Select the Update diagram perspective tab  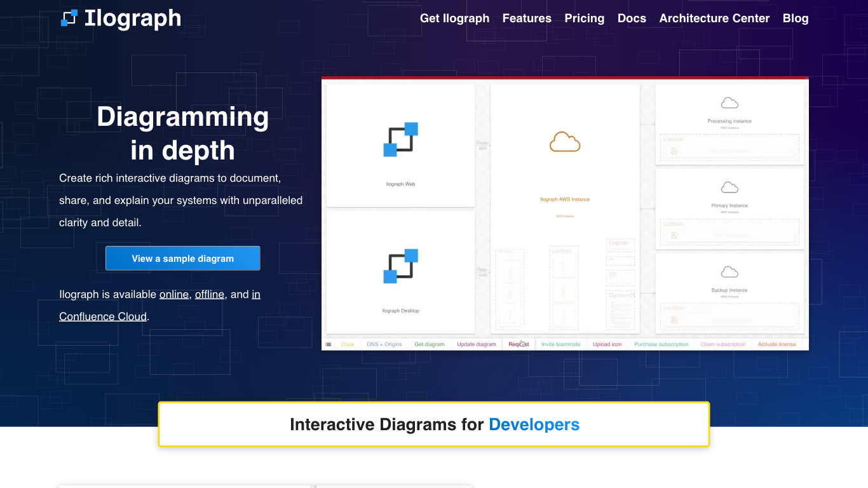tap(477, 344)
